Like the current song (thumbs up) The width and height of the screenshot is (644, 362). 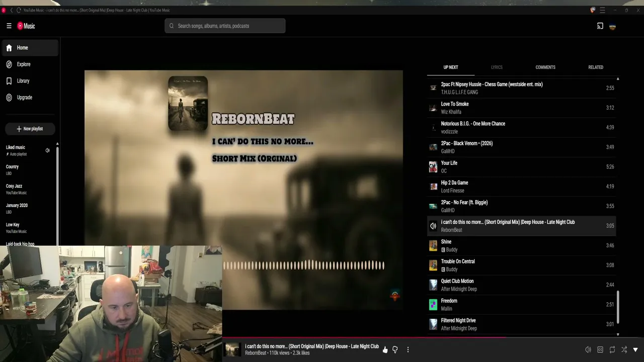point(385,349)
